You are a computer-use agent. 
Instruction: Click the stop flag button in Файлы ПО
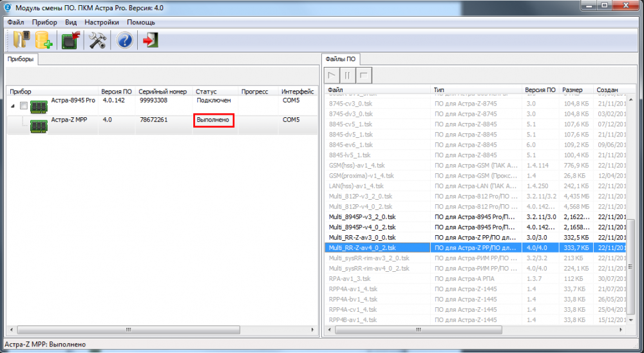click(x=363, y=75)
